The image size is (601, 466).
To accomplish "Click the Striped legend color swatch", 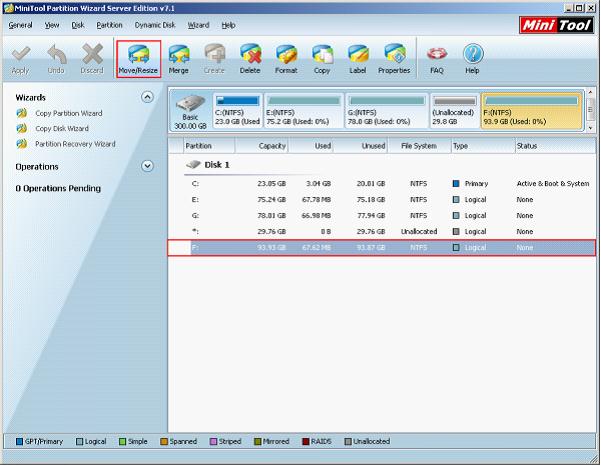I will (x=213, y=441).
